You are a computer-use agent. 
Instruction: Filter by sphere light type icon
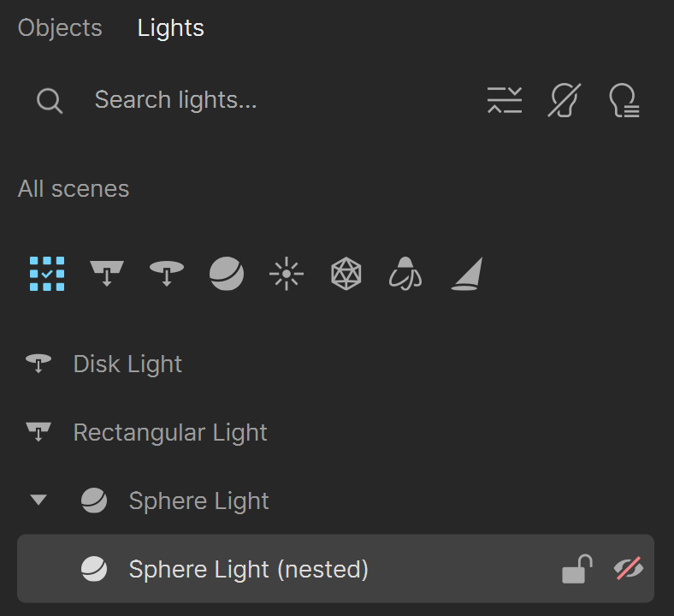click(x=227, y=274)
